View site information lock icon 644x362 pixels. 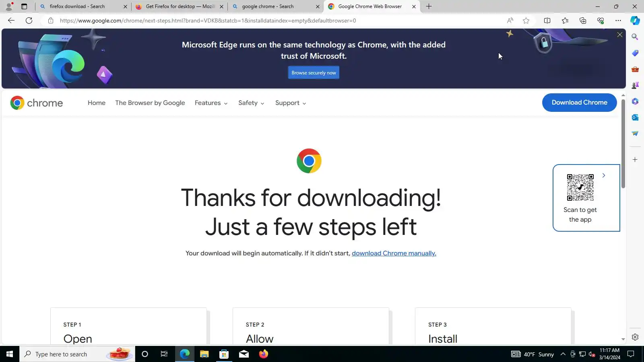(51, 21)
